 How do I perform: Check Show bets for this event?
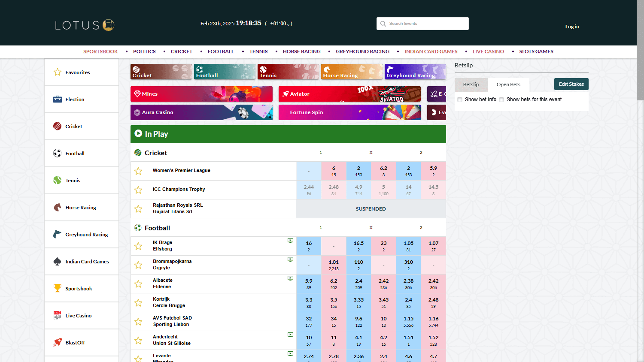501,99
